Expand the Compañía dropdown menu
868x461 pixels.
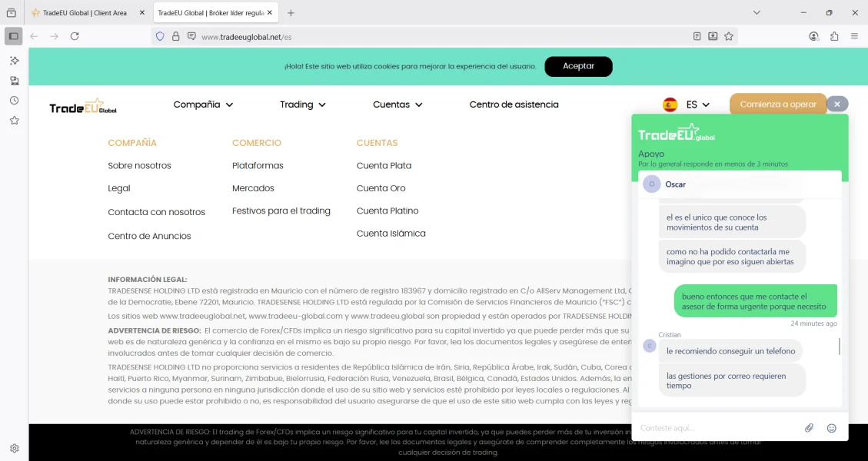[x=203, y=104]
